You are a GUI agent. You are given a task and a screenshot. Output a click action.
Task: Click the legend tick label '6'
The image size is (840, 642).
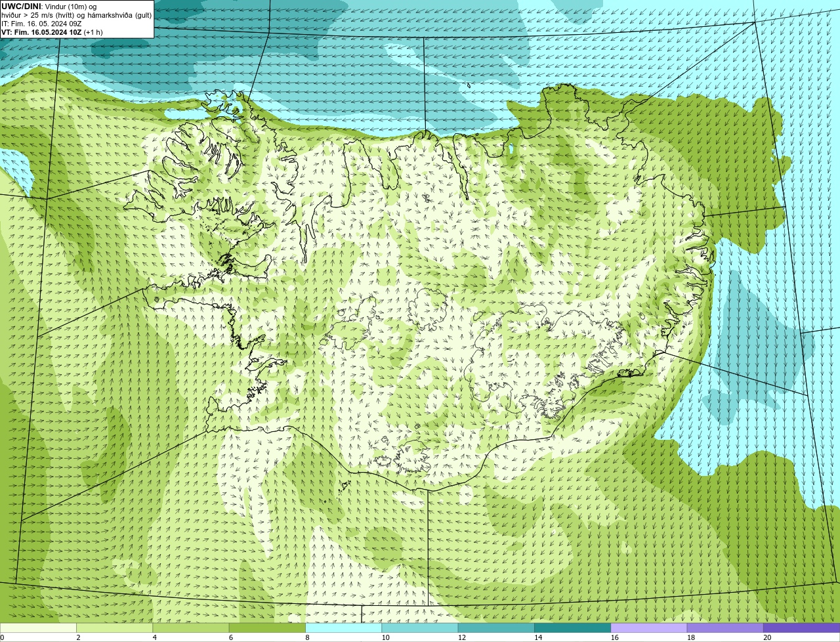coord(231,637)
